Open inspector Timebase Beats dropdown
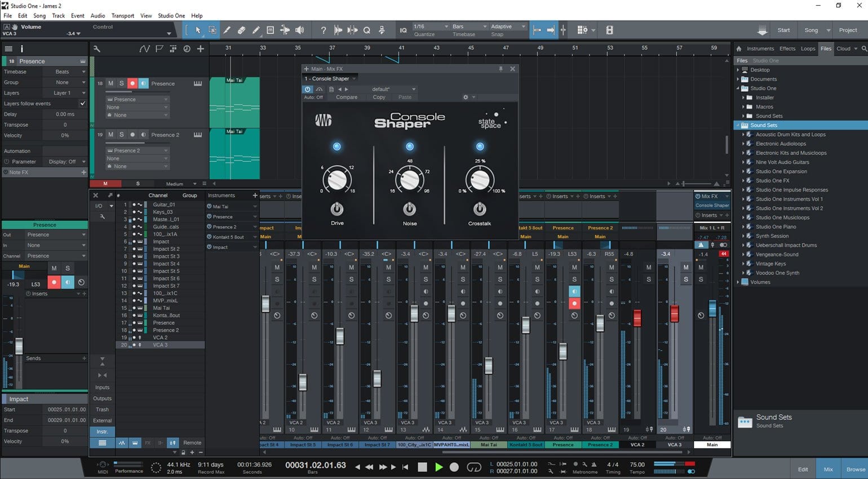Screen dimensions: 868x479 pos(65,72)
